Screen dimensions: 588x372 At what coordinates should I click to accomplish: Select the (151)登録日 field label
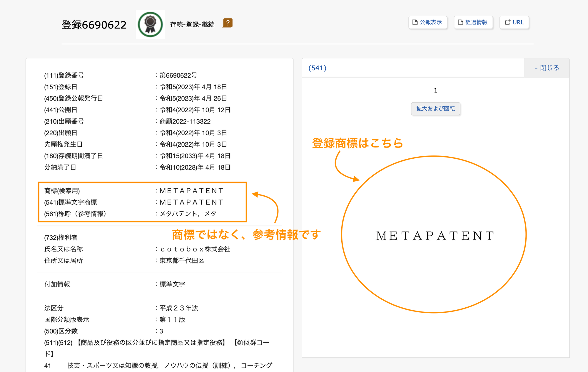pos(61,87)
